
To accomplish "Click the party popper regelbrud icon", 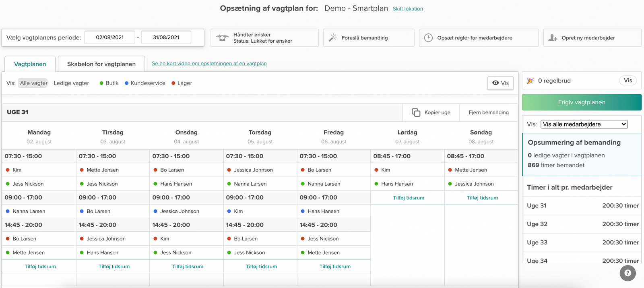I will pyautogui.click(x=530, y=81).
